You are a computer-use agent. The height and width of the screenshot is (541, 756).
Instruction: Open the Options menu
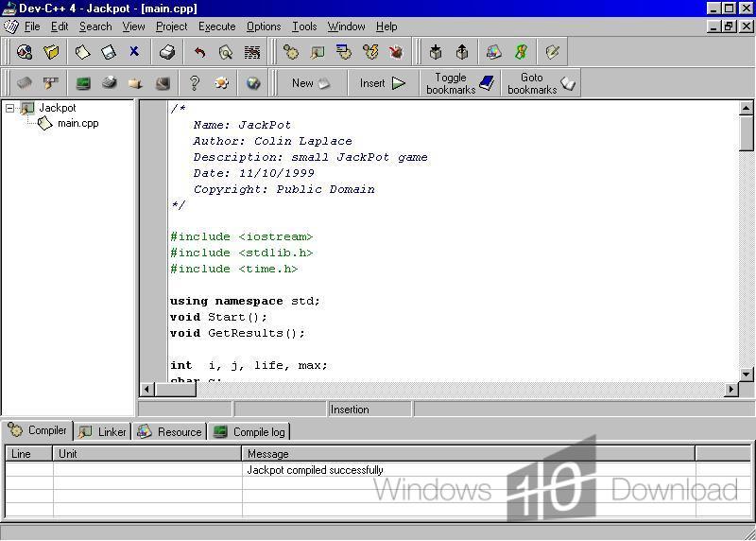[264, 26]
